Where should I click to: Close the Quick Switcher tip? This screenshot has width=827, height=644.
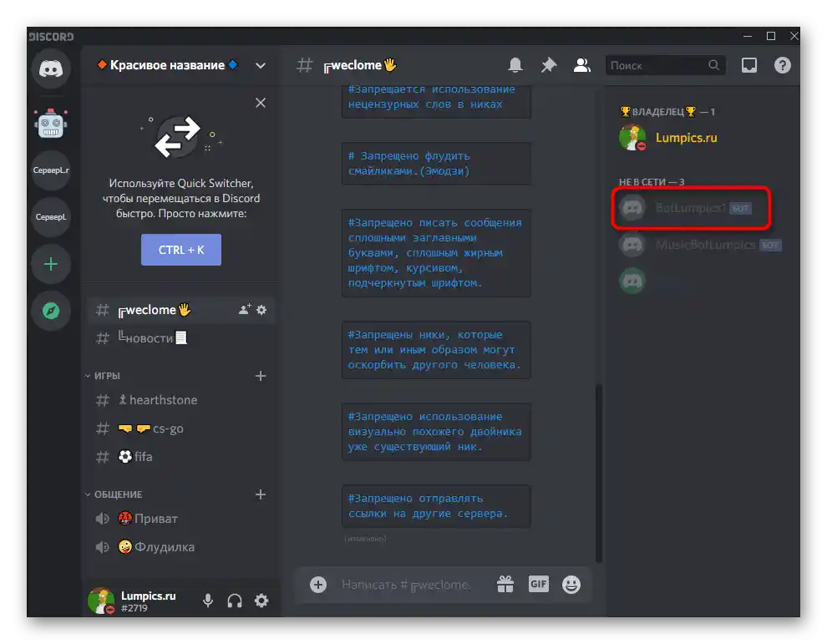pos(261,103)
